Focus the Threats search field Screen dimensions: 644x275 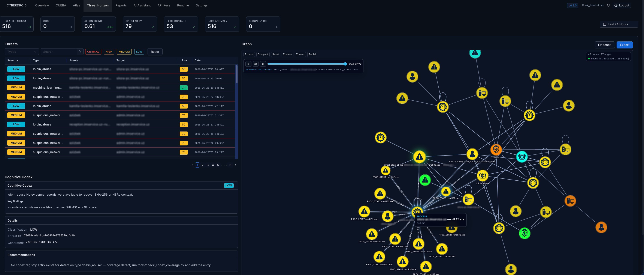tap(59, 52)
